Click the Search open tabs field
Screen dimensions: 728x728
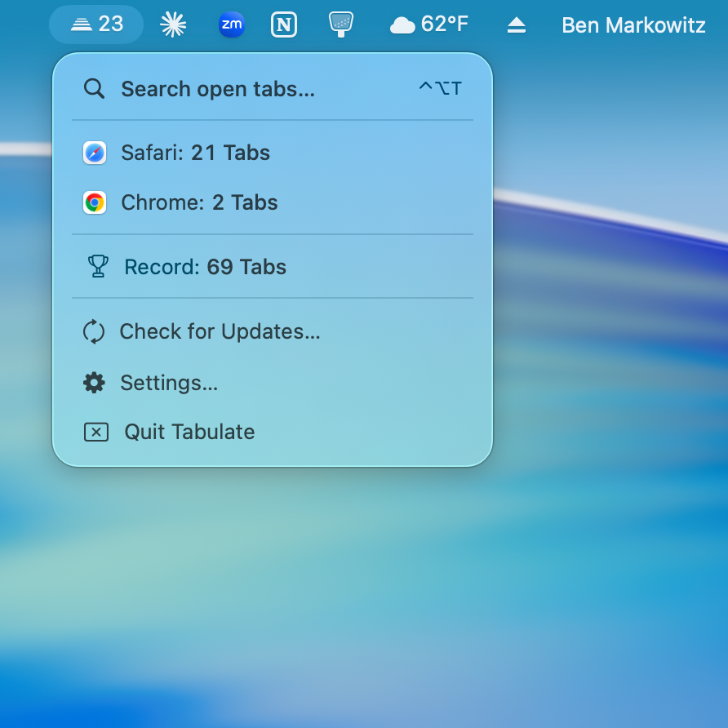pyautogui.click(x=273, y=89)
